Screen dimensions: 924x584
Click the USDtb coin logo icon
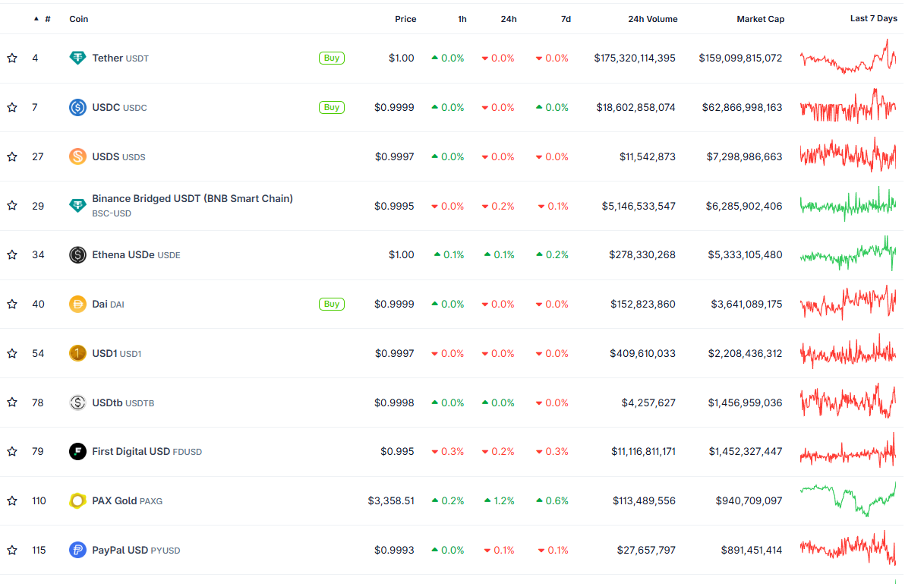[77, 402]
